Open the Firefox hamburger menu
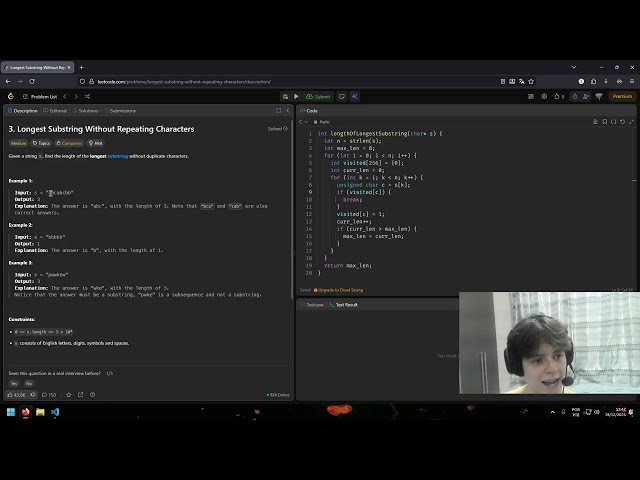The image size is (640, 480). tap(631, 82)
